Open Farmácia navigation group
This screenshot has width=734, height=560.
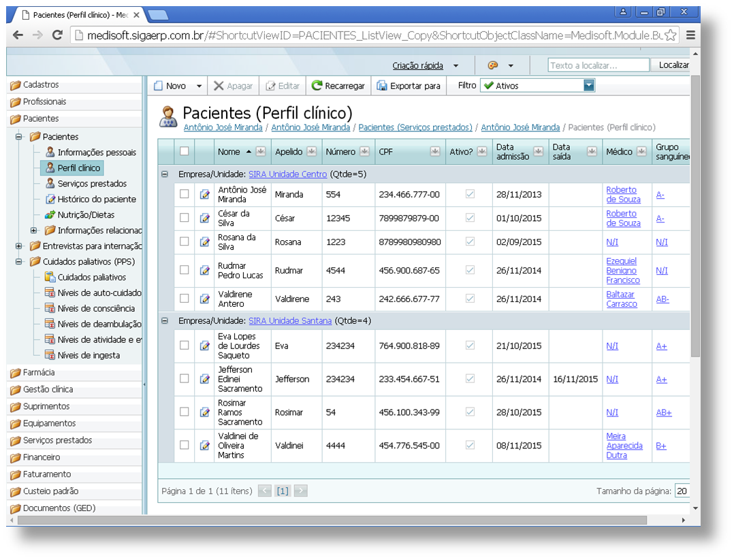pyautogui.click(x=75, y=372)
